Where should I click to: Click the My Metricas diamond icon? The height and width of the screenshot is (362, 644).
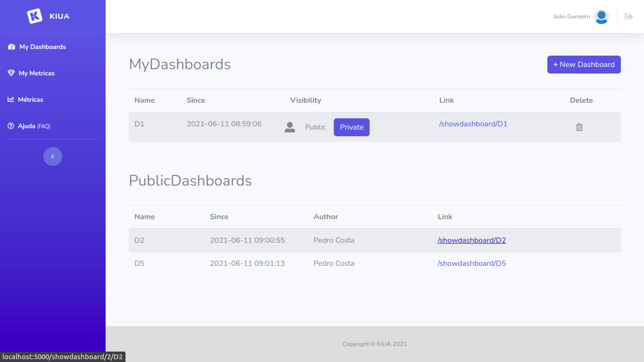11,73
